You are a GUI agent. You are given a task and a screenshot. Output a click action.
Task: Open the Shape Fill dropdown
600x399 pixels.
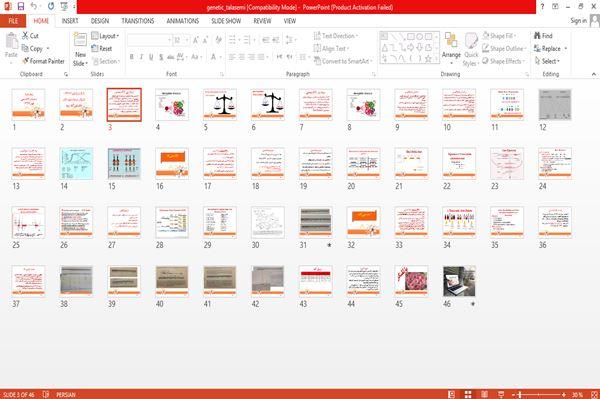499,36
